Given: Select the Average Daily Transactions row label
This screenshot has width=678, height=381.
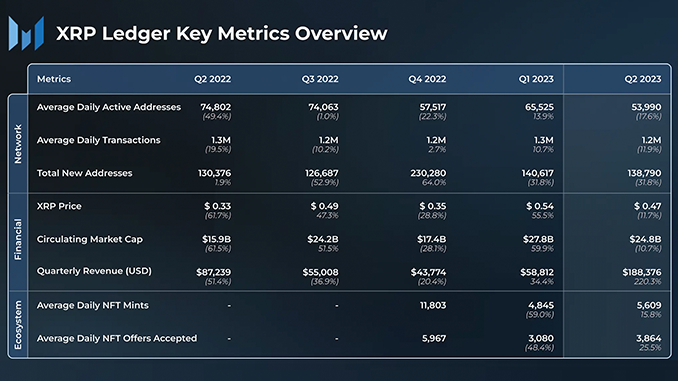Looking at the screenshot, I should [x=99, y=140].
